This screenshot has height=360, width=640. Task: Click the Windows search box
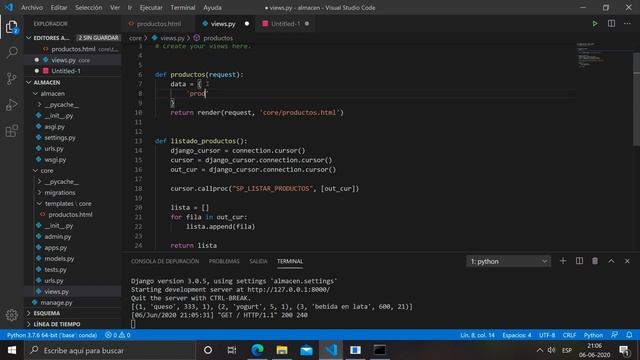pyautogui.click(x=109, y=350)
